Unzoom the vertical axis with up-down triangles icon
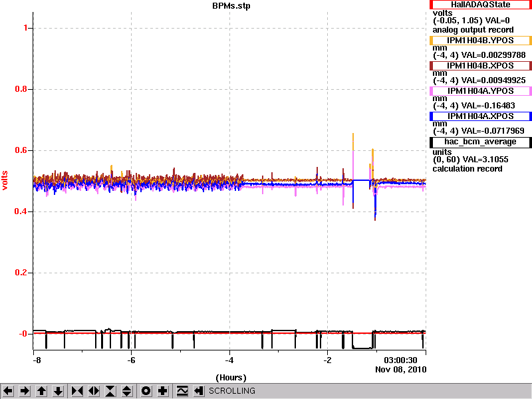The height and width of the screenshot is (399, 532). [127, 391]
